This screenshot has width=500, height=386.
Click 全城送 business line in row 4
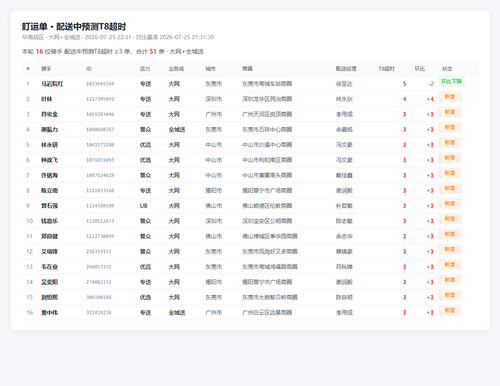(x=177, y=130)
